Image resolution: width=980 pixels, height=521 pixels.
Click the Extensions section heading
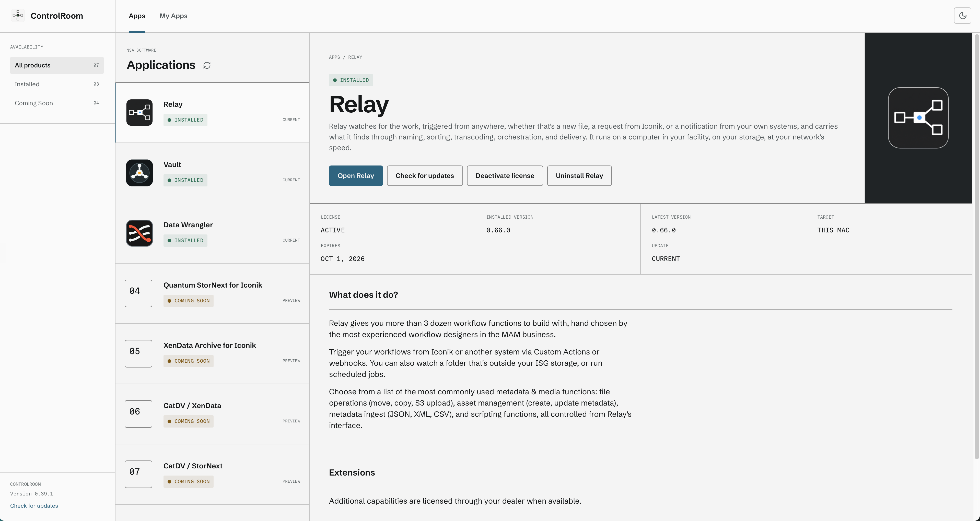352,473
